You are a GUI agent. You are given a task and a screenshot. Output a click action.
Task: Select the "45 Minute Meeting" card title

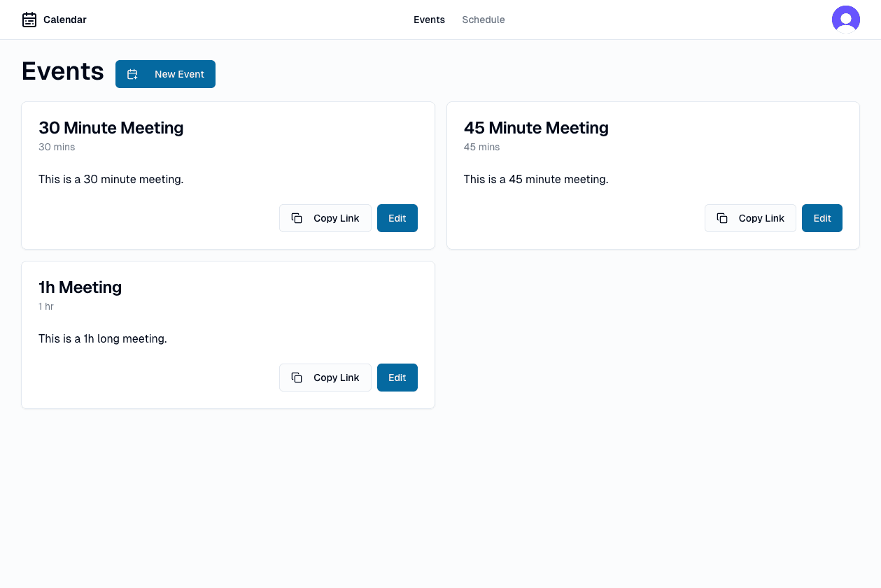(536, 128)
